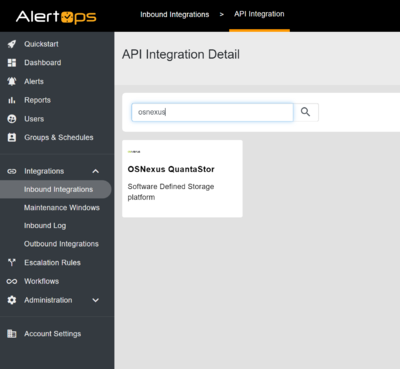Open the Dashboard menu item
400x369 pixels.
[43, 63]
